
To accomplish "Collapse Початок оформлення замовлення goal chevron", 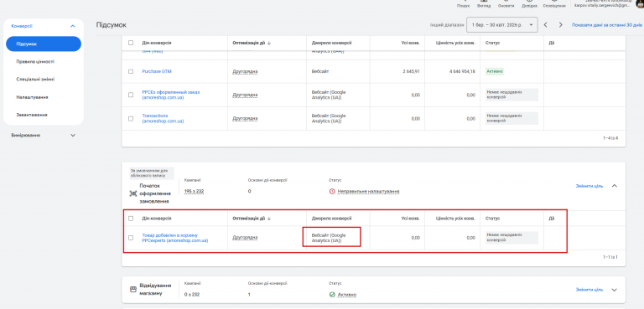I will tap(615, 186).
